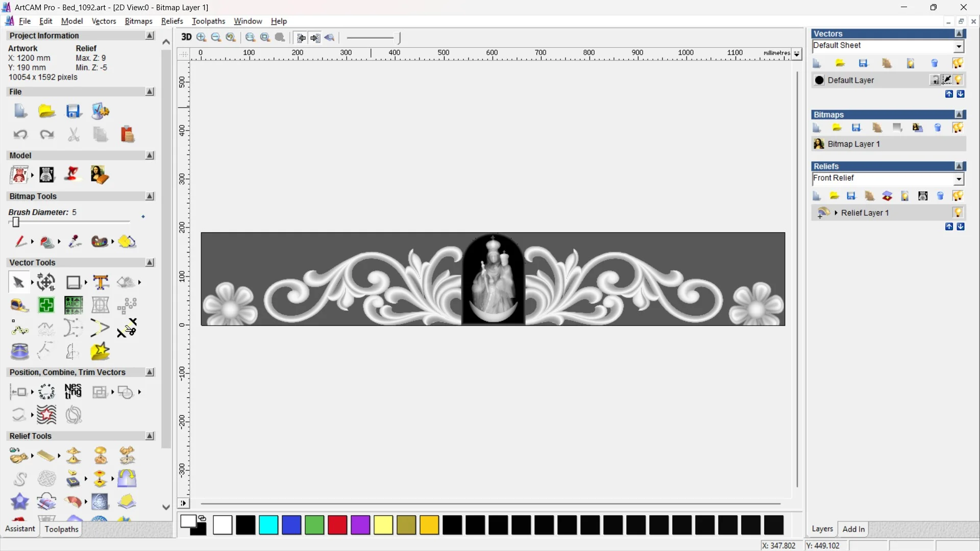Image resolution: width=980 pixels, height=551 pixels.
Task: Toggle Default Layer visibility lightbulb
Action: click(x=958, y=80)
